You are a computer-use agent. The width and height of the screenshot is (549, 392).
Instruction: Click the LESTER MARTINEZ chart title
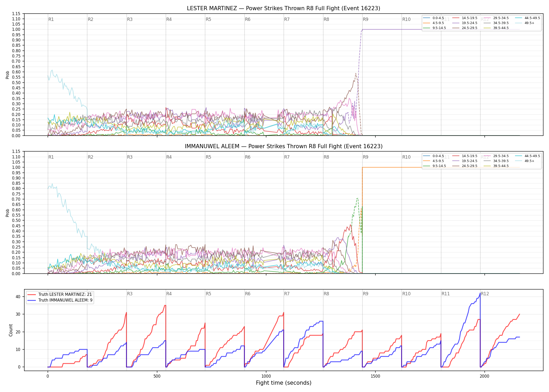[283, 8]
